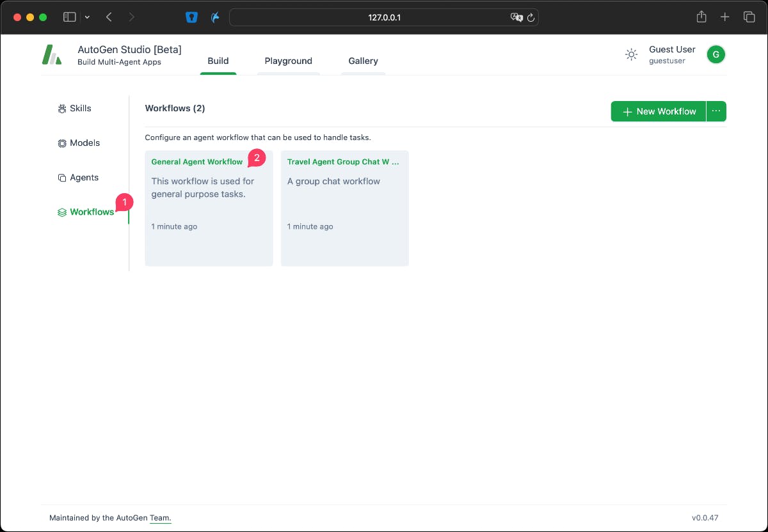This screenshot has width=768, height=532.
Task: Open the General Agent Workflow title
Action: (x=197, y=162)
